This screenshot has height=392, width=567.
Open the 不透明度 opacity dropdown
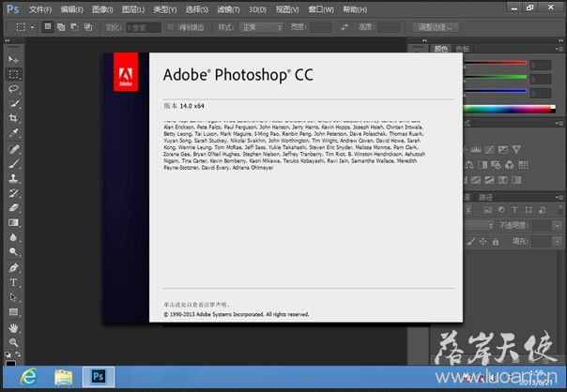(558, 225)
